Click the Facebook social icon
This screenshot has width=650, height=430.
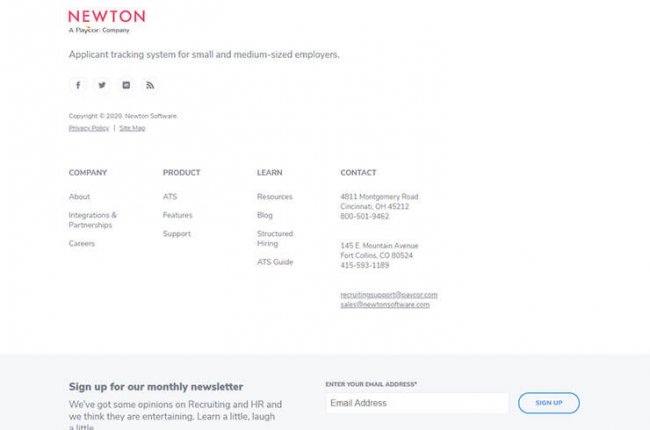pos(78,85)
